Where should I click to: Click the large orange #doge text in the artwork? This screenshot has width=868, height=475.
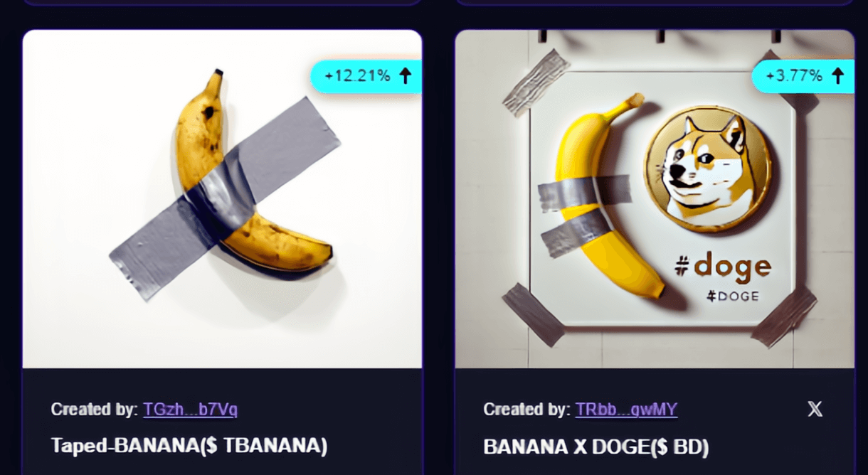(x=721, y=267)
